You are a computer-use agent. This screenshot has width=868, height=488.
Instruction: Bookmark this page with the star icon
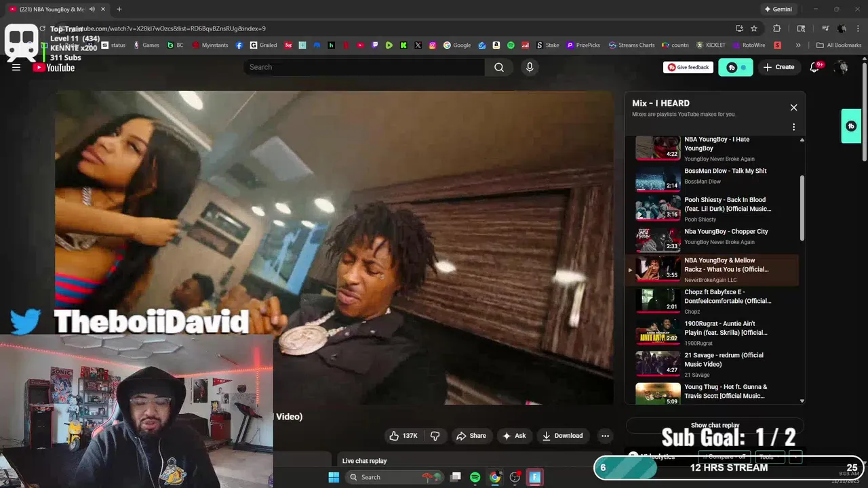[x=754, y=28]
